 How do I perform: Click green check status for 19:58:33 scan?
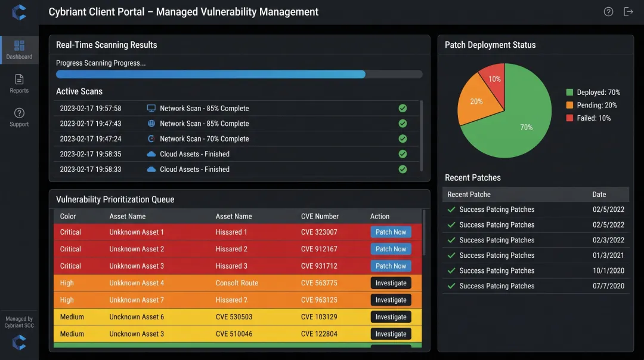pos(402,169)
